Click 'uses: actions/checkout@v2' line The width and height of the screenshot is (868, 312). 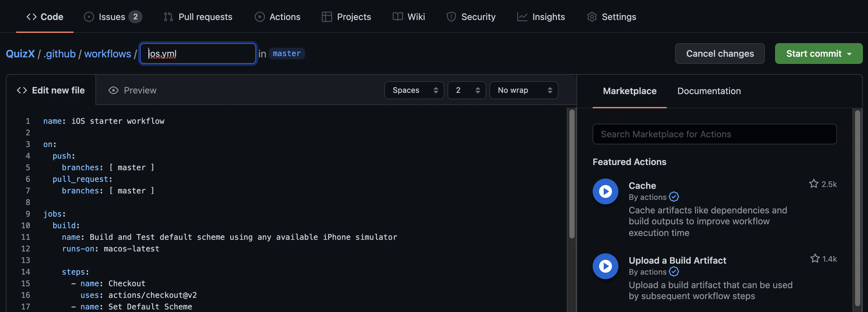138,295
